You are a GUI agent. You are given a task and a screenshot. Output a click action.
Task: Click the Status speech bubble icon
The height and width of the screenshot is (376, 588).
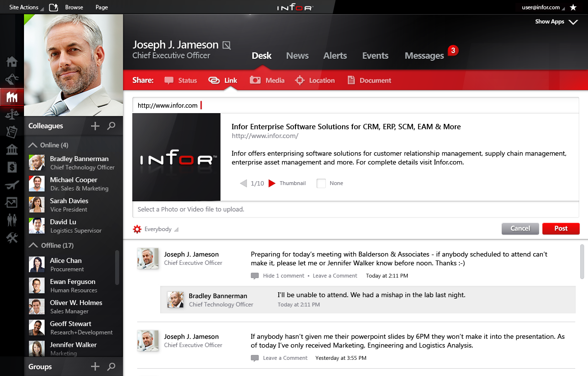tap(169, 80)
